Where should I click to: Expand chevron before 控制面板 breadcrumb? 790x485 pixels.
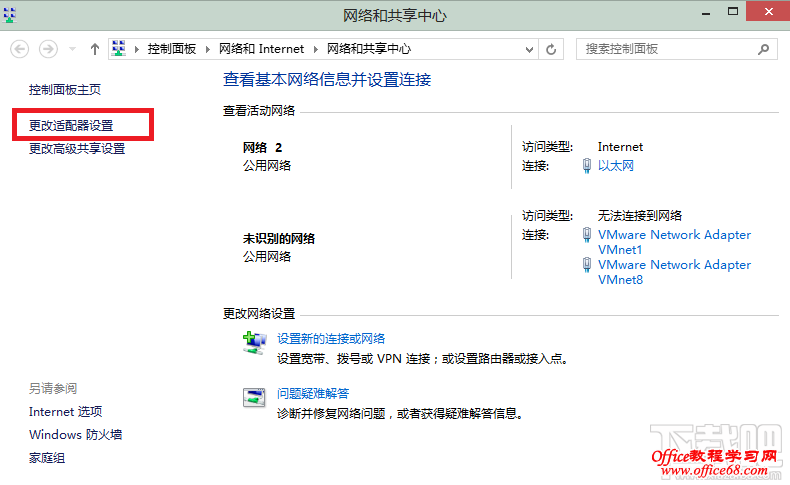137,49
